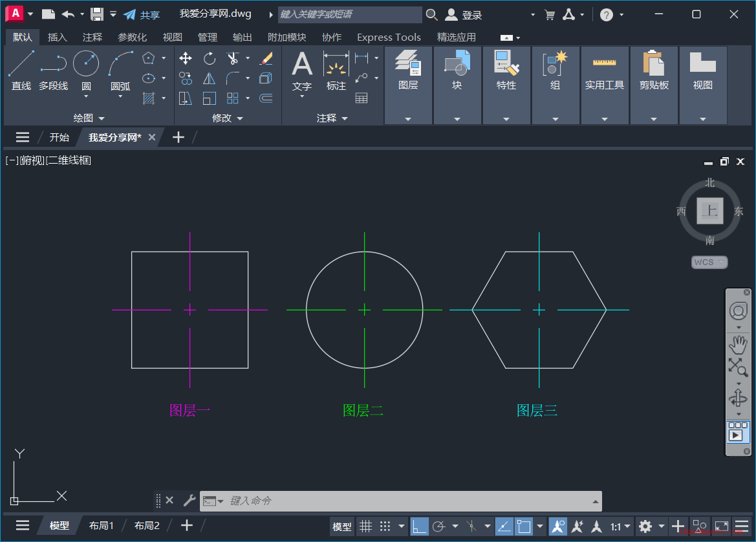Open the Pan hand tool in navigation bar
Screen dimensions: 756x542
pyautogui.click(x=738, y=345)
